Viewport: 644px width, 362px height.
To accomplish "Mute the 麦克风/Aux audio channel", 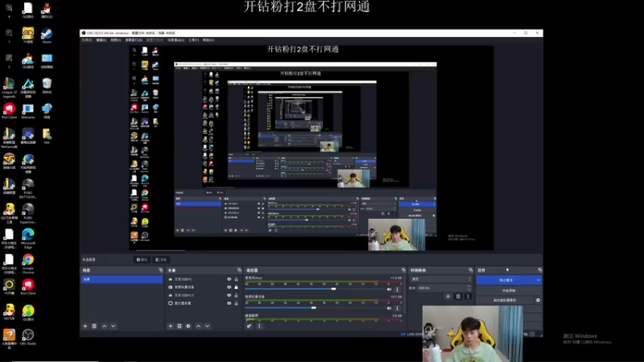I will point(389,290).
